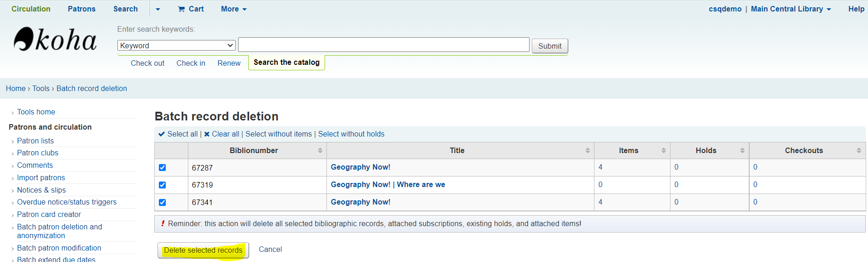868x262 pixels.
Task: Sort by Checkouts column arrows
Action: pos(859,151)
